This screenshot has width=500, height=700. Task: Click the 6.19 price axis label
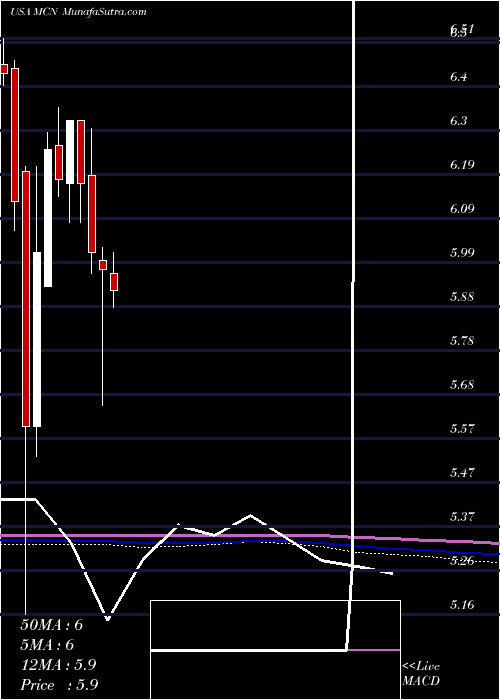pos(462,165)
